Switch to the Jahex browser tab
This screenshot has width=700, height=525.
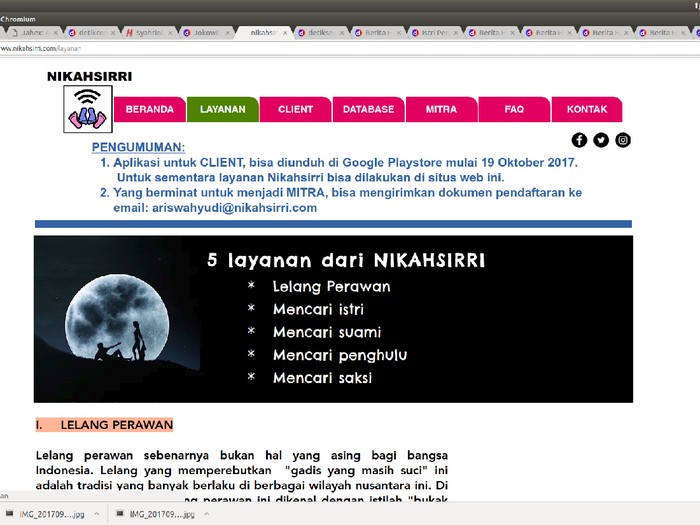click(x=32, y=33)
